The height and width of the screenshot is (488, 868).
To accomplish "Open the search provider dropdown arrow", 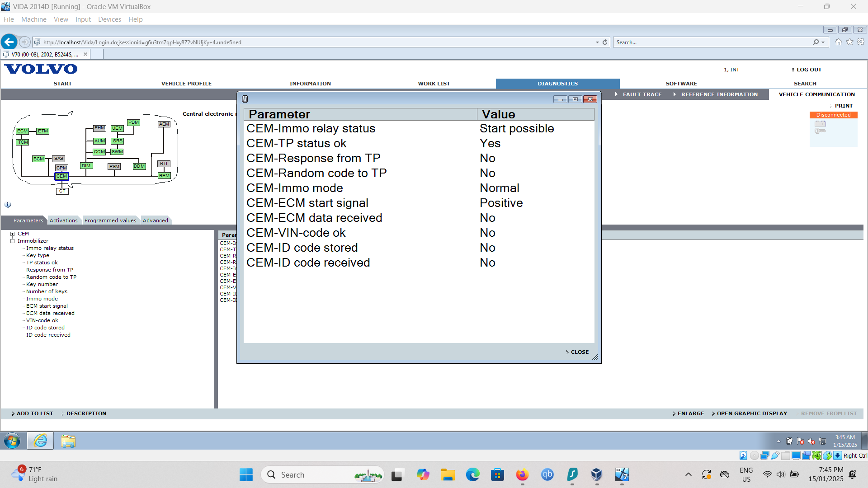I will point(823,42).
